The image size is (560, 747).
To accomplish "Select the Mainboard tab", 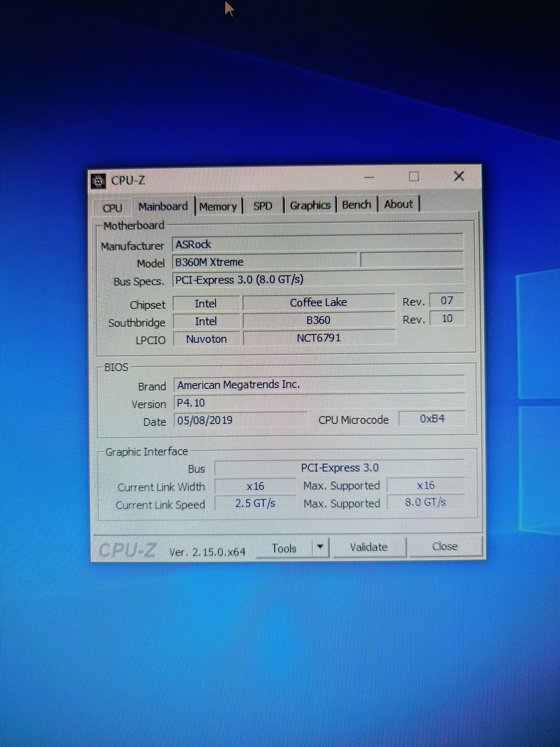I will 163,206.
